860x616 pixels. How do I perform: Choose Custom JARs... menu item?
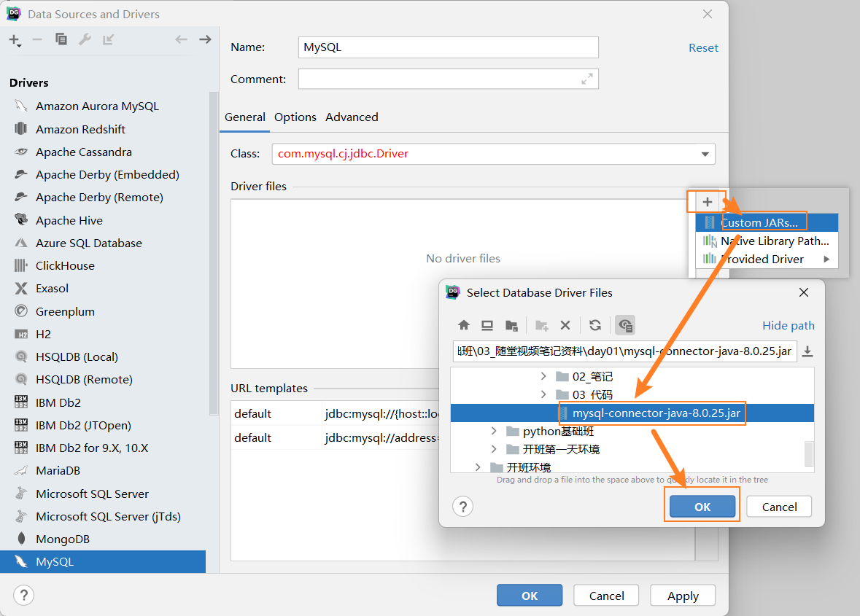tap(767, 222)
